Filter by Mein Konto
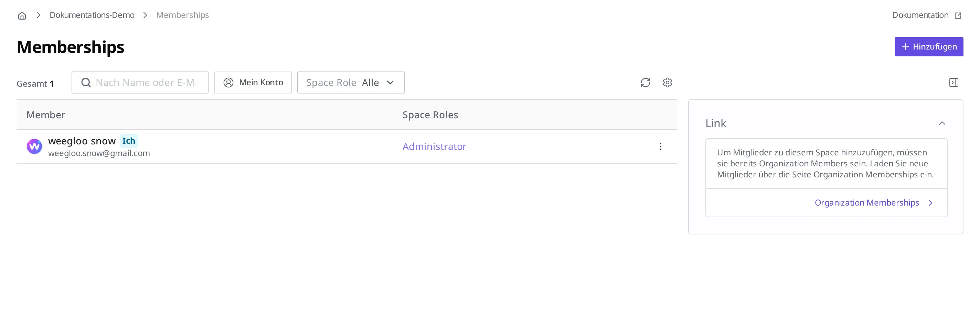The image size is (980, 330). click(253, 82)
